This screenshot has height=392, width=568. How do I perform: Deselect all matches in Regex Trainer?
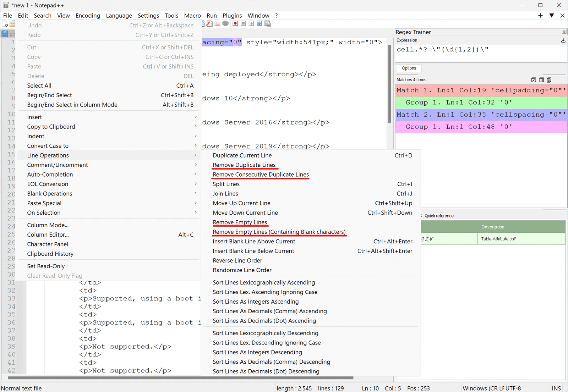(541, 80)
